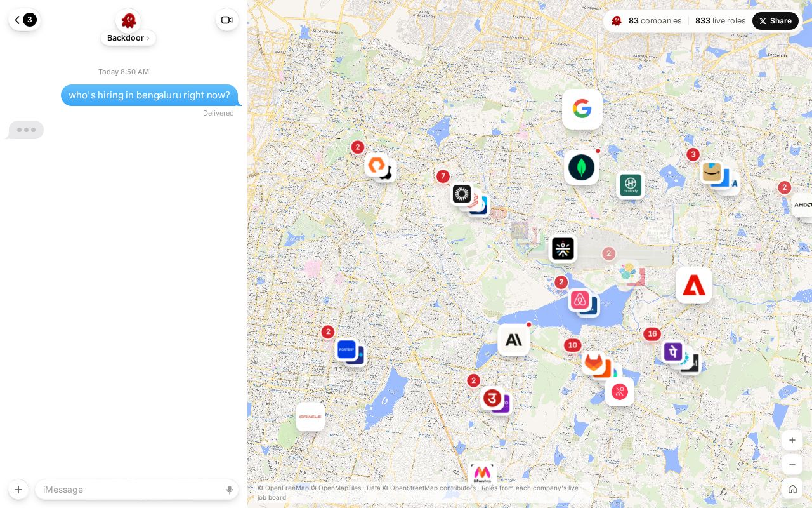Open the Google company marker
This screenshot has height=508, width=812.
[582, 109]
